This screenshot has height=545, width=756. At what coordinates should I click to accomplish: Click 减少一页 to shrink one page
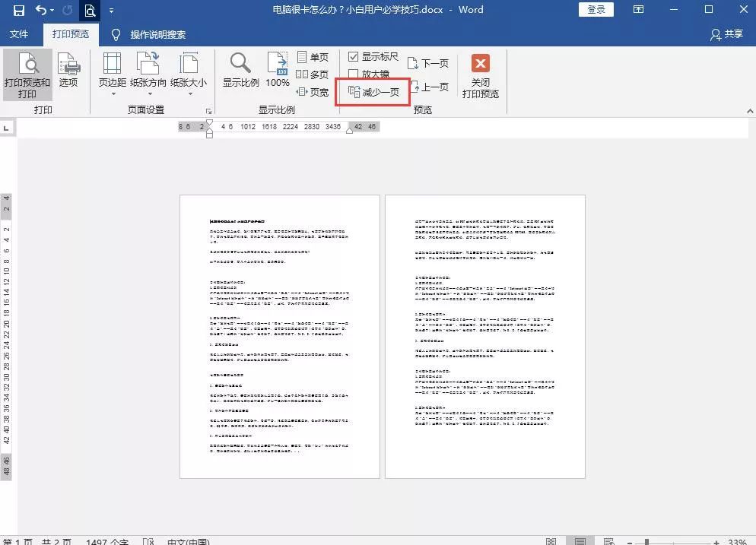372,90
